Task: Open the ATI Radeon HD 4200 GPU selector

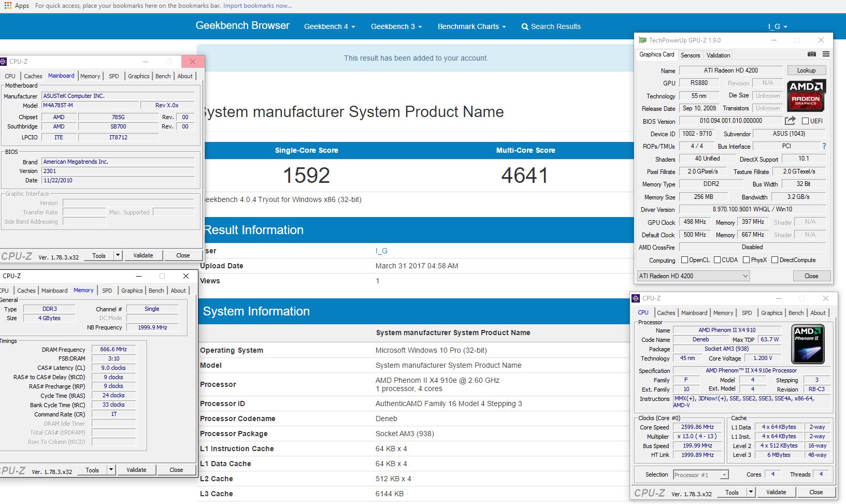Action: click(x=693, y=276)
